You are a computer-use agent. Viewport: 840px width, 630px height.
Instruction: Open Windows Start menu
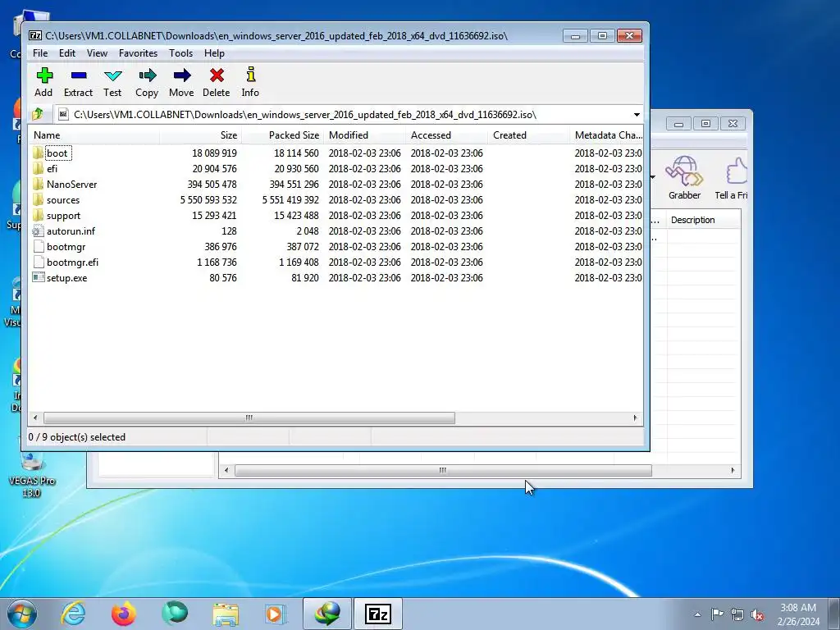[22, 614]
